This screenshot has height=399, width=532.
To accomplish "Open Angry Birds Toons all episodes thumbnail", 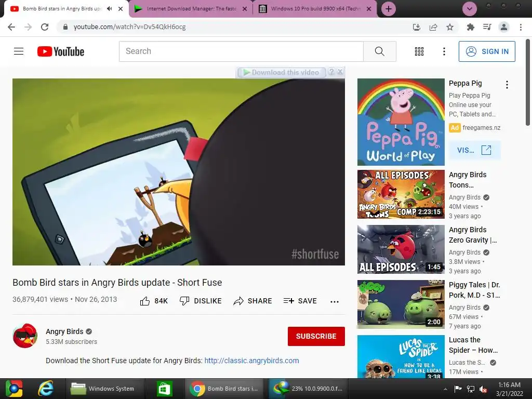I will pos(401,194).
